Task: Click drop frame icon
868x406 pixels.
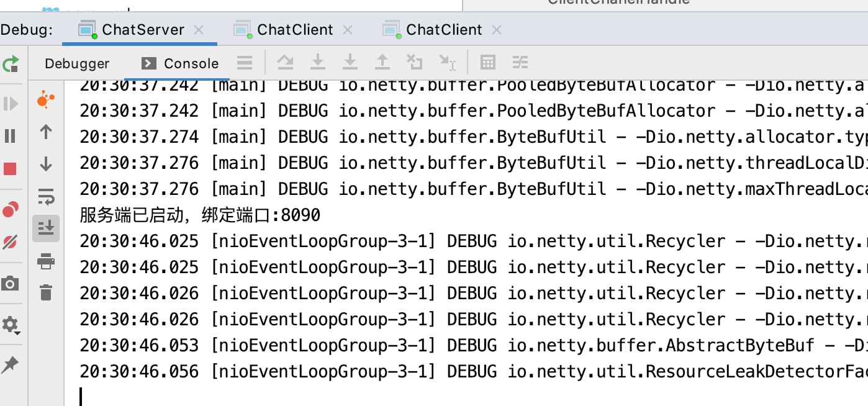Action: 414,62
